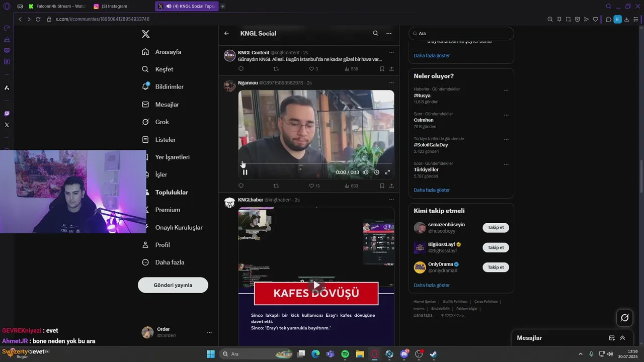Bookmark the Ngannou post

coord(382,186)
